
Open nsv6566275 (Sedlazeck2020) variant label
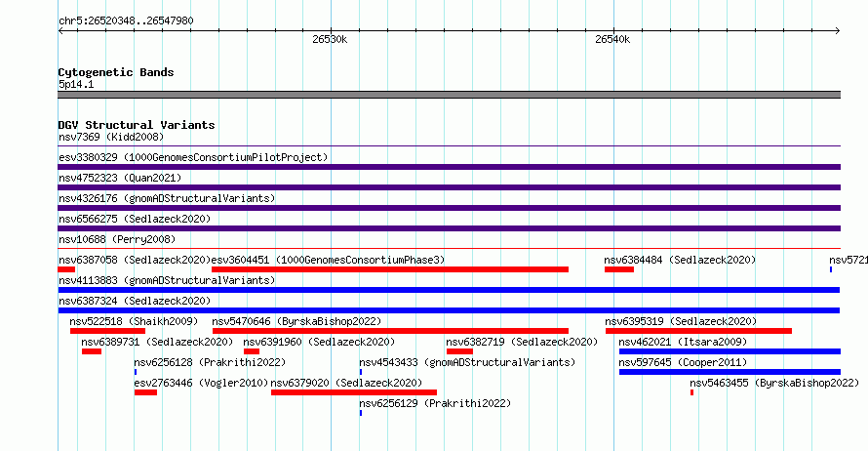(x=135, y=219)
